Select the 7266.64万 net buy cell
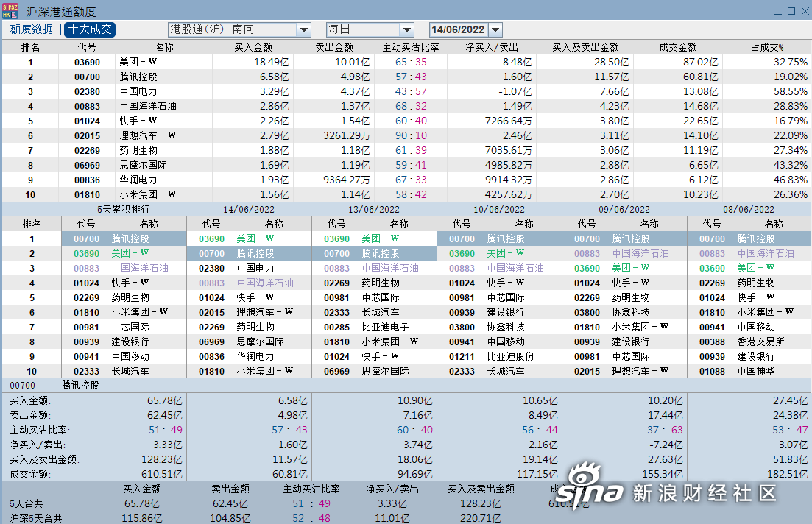812x524 pixels. 509,121
